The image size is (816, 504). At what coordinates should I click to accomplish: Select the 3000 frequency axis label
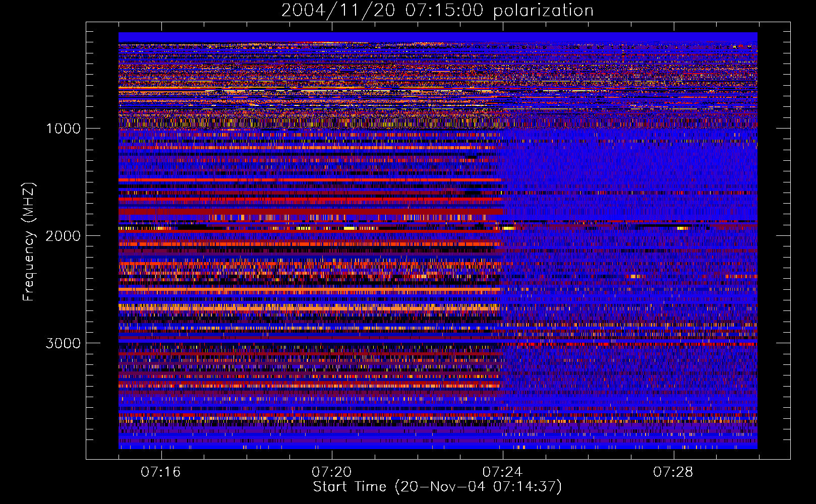(x=63, y=343)
